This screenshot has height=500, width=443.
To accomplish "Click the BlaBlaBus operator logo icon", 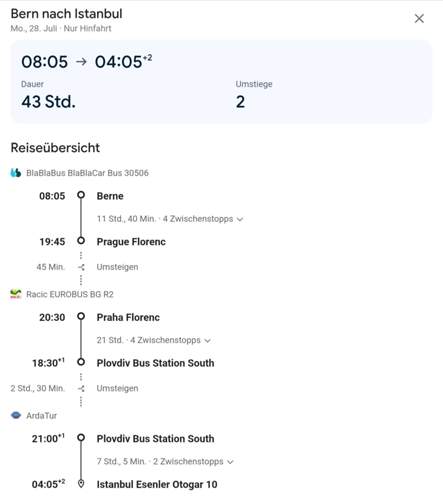I will (16, 173).
